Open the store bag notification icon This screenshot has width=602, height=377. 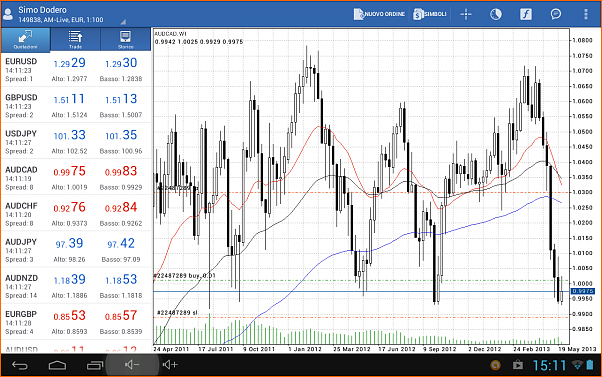coord(518,365)
